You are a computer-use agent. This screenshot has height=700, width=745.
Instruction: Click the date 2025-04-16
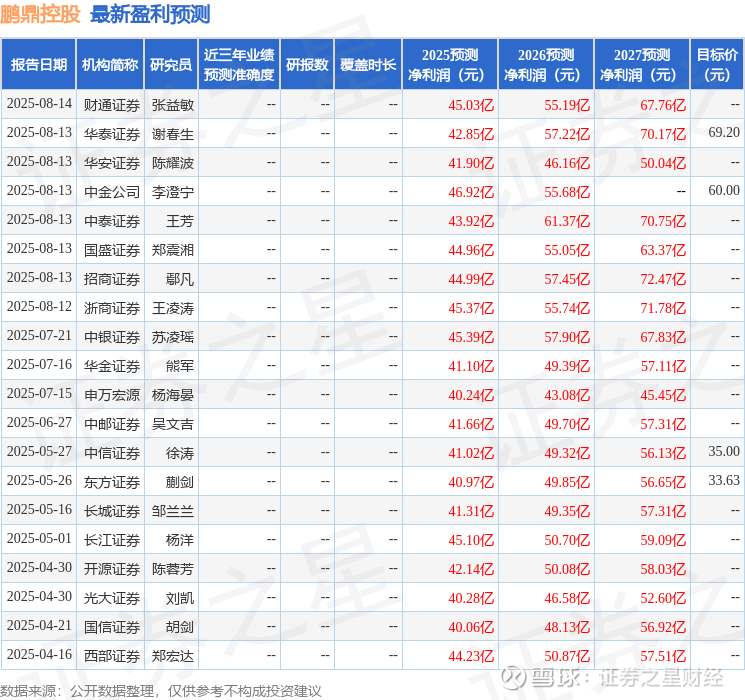(x=39, y=654)
